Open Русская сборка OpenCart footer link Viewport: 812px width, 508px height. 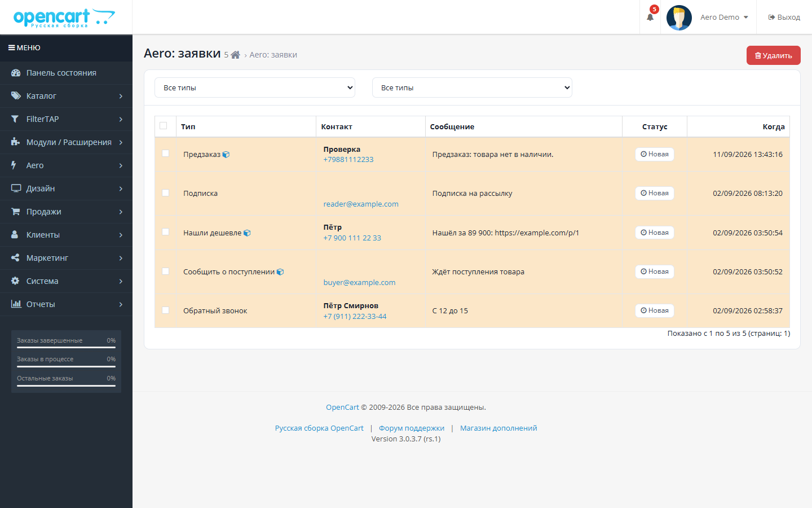tap(319, 428)
